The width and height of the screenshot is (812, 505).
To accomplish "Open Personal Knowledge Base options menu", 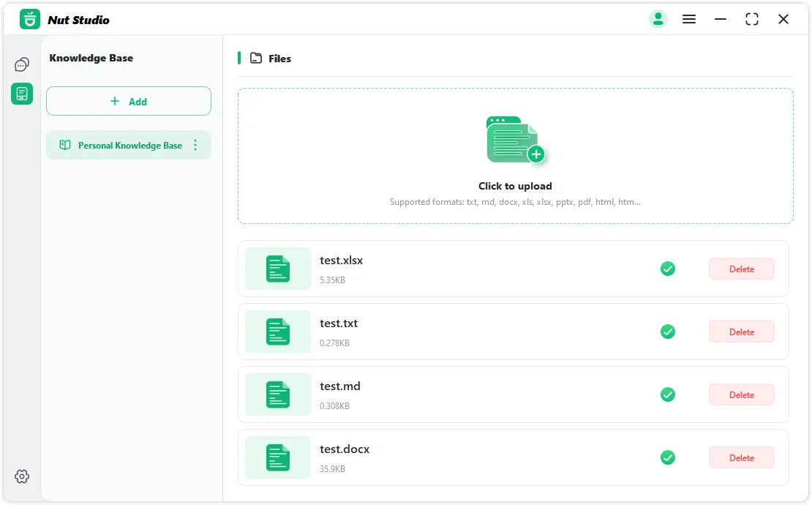I will [x=195, y=145].
